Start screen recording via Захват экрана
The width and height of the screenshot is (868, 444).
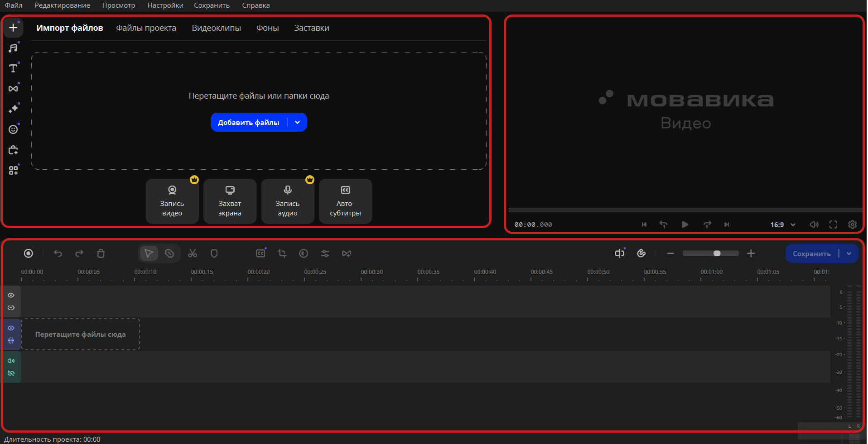click(x=230, y=201)
